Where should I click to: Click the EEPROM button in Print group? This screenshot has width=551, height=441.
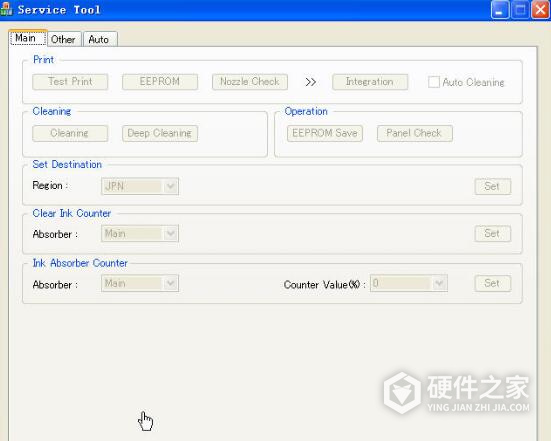160,82
